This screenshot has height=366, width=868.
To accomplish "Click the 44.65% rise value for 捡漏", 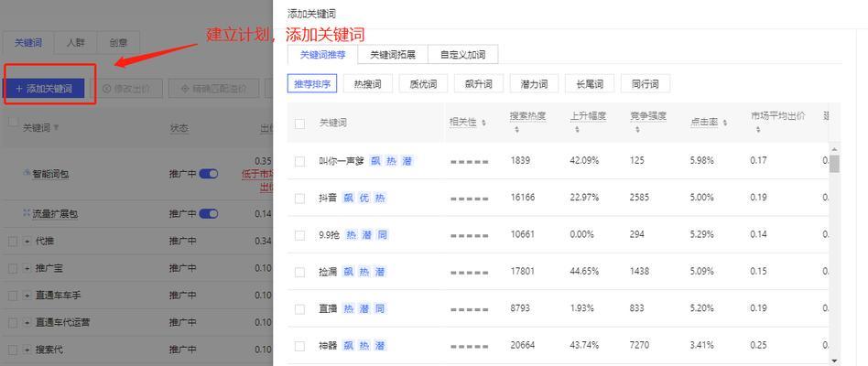I will tap(584, 271).
